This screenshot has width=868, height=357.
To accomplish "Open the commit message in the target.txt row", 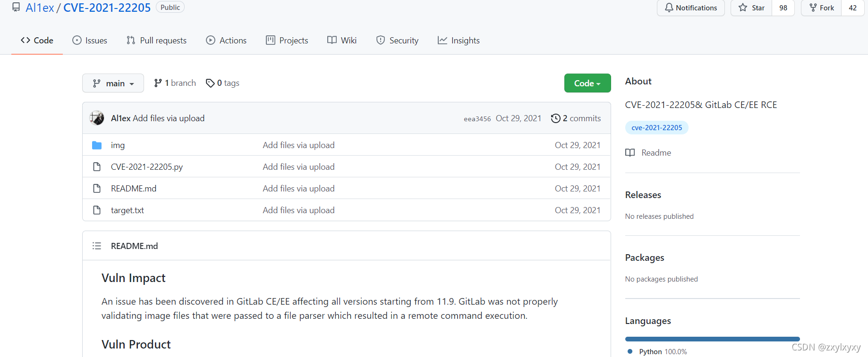I will pyautogui.click(x=298, y=210).
